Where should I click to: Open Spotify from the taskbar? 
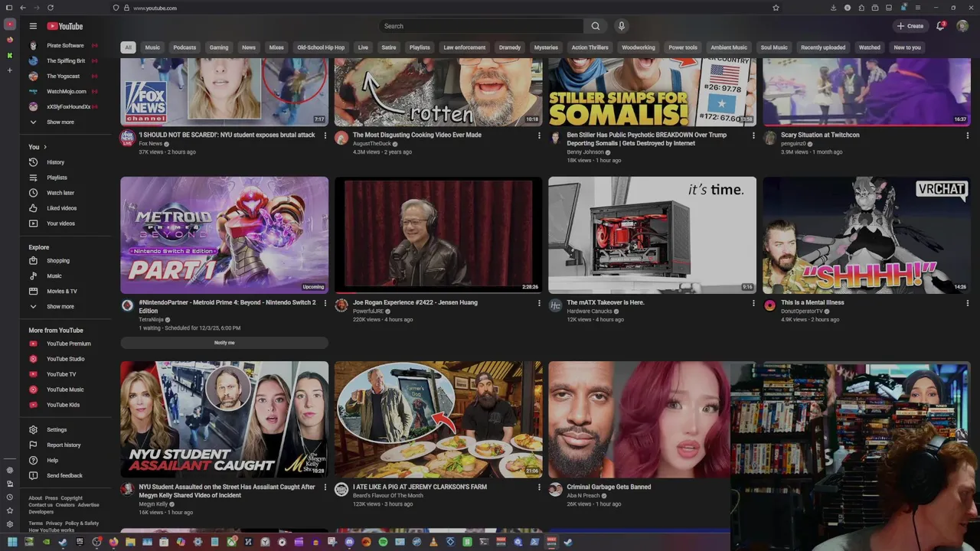coord(383,542)
